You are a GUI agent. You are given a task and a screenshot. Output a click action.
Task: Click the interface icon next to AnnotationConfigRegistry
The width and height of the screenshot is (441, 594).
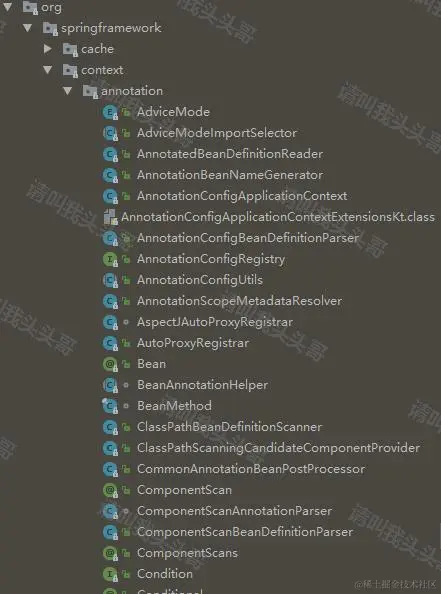click(110, 259)
